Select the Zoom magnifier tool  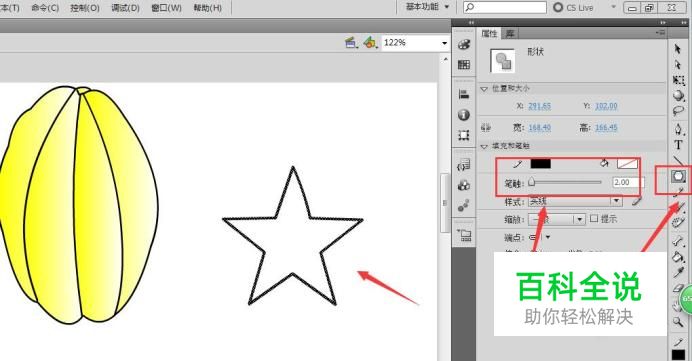(678, 322)
